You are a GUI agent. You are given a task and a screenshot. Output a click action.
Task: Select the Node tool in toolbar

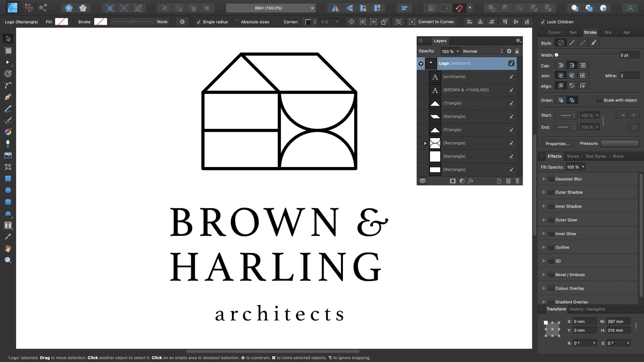click(x=8, y=62)
